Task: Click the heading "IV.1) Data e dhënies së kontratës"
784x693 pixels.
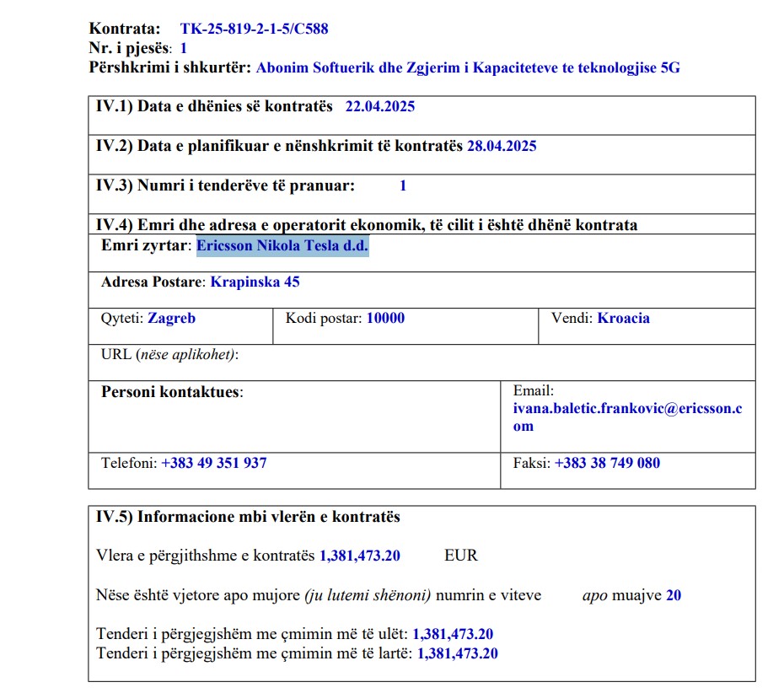Action: click(x=214, y=106)
